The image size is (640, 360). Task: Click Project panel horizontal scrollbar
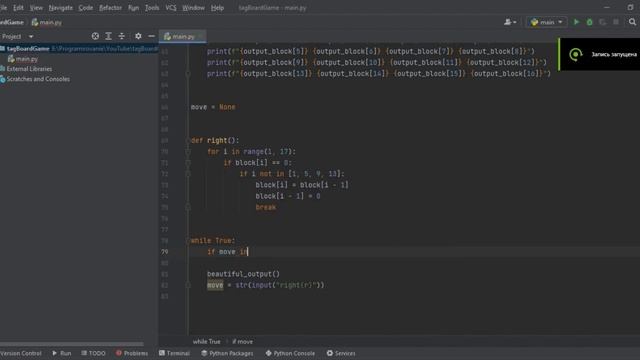72,344
